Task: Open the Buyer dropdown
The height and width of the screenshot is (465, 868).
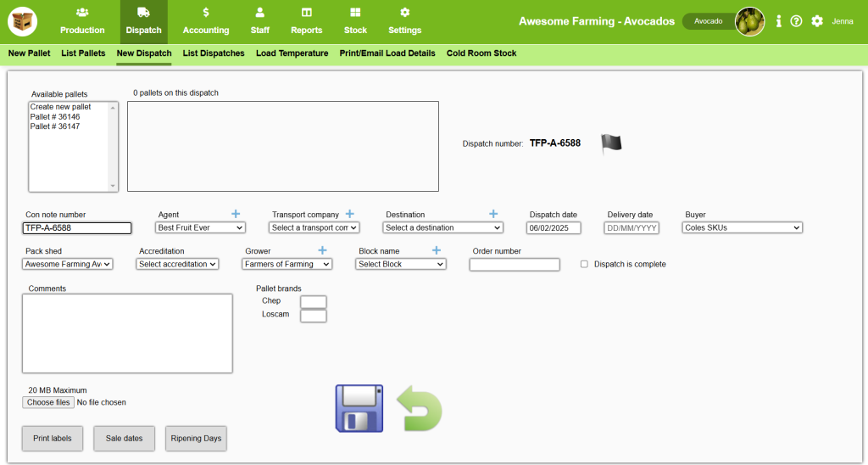Action: pyautogui.click(x=743, y=227)
